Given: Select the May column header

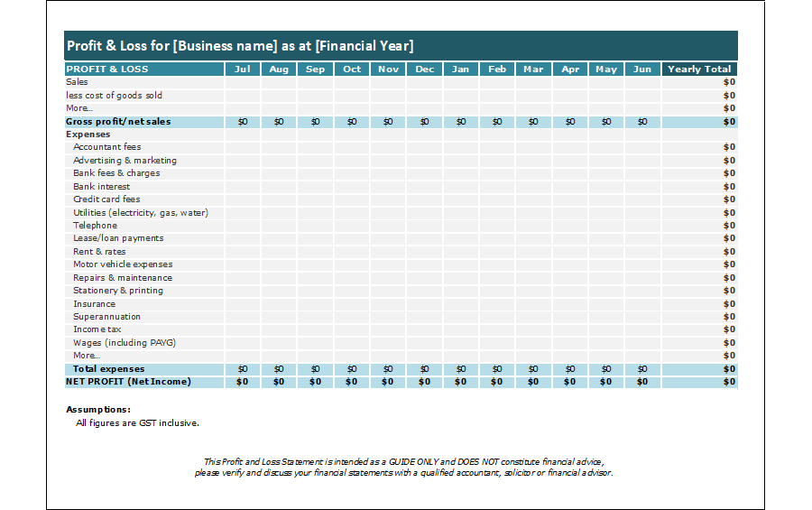Looking at the screenshot, I should (606, 69).
